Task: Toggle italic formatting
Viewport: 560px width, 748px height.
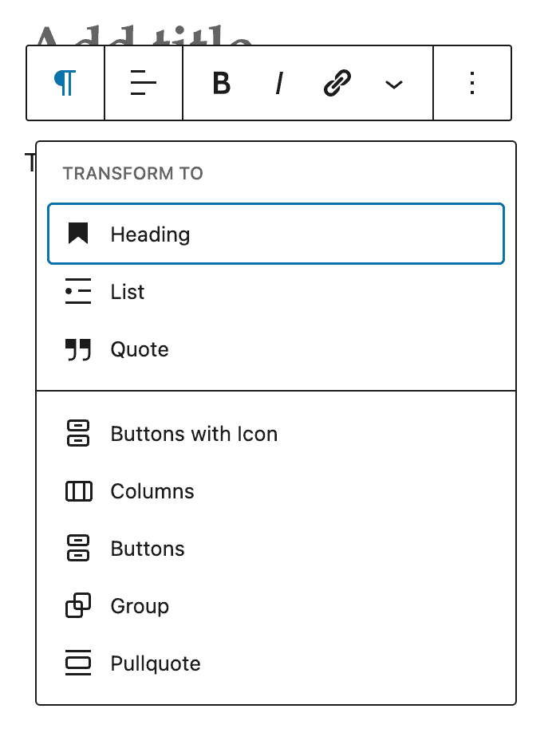Action: click(279, 83)
